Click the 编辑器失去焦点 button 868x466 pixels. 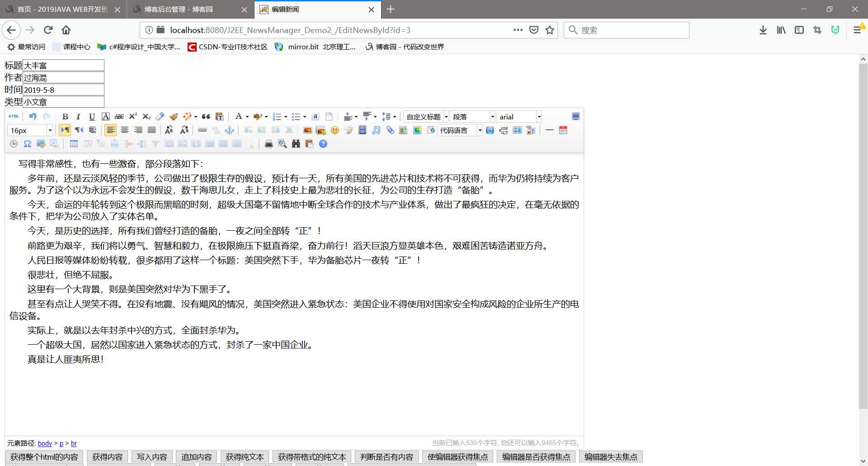click(611, 457)
